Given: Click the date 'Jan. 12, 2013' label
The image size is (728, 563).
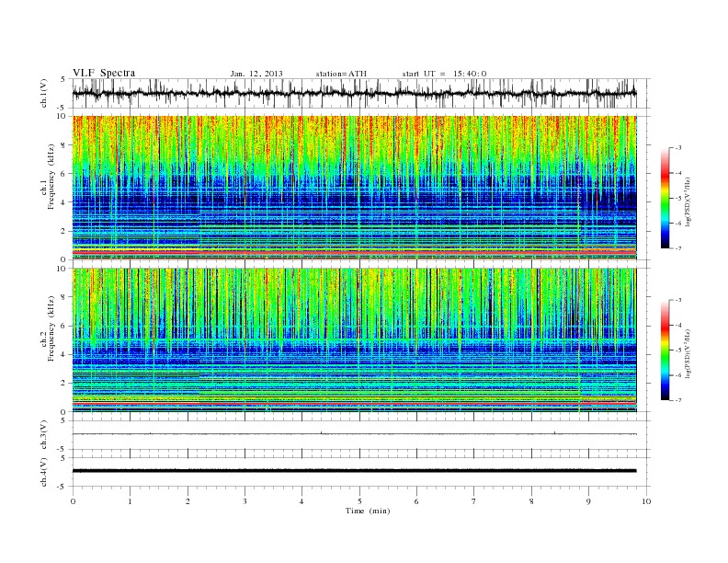Looking at the screenshot, I should tap(256, 74).
